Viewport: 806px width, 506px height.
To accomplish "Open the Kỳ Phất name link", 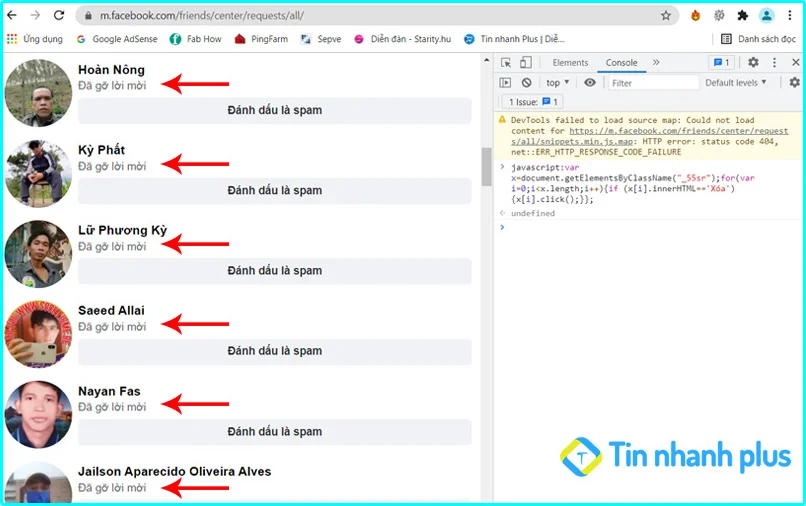I will [x=102, y=150].
